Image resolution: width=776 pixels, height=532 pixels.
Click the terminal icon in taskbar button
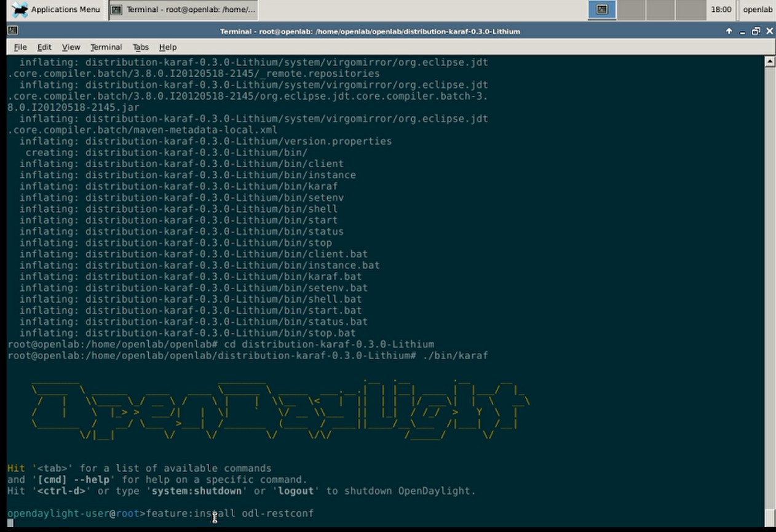[x=117, y=10]
